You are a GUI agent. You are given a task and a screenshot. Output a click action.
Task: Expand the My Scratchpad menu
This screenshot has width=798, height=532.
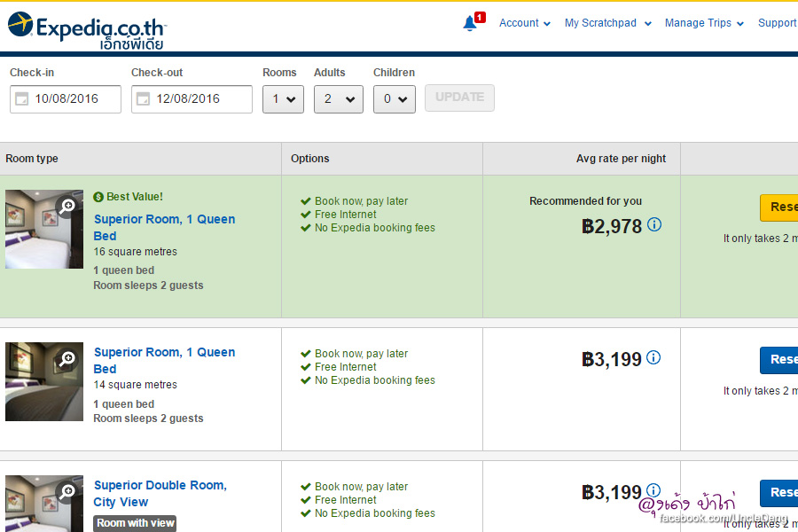(607, 23)
